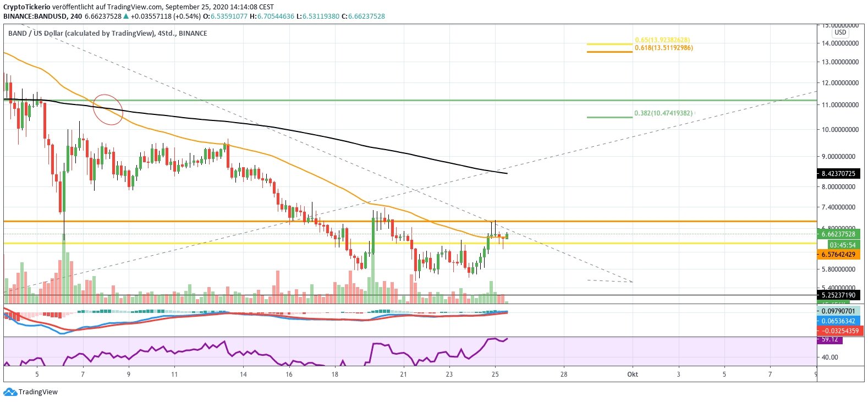The width and height of the screenshot is (868, 402).
Task: Click the Okt marker on time axis
Action: [633, 375]
